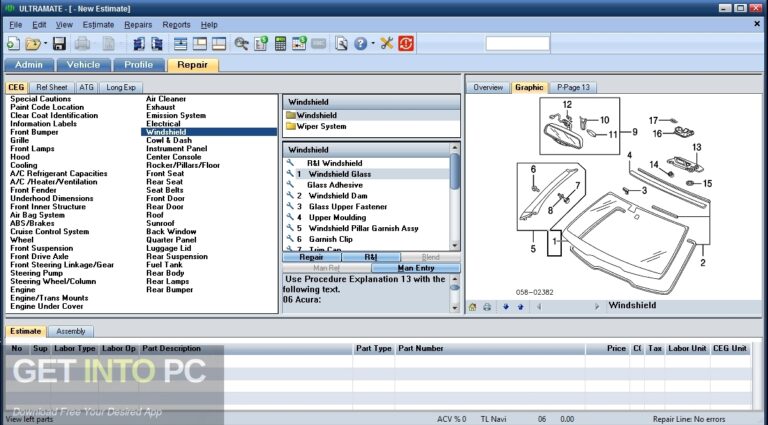The height and width of the screenshot is (425, 768).
Task: Select Front Bumper in the category list
Action: pyautogui.click(x=34, y=132)
